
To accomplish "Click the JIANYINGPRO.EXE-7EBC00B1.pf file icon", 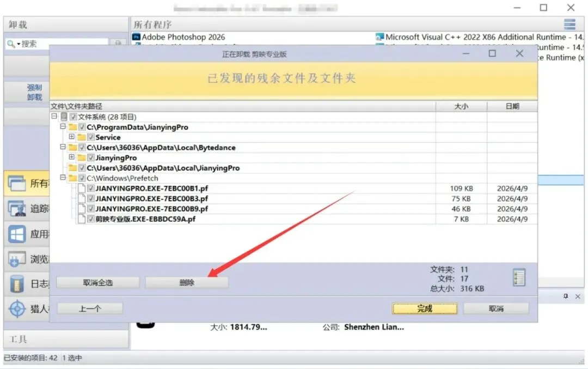I will click(x=81, y=188).
